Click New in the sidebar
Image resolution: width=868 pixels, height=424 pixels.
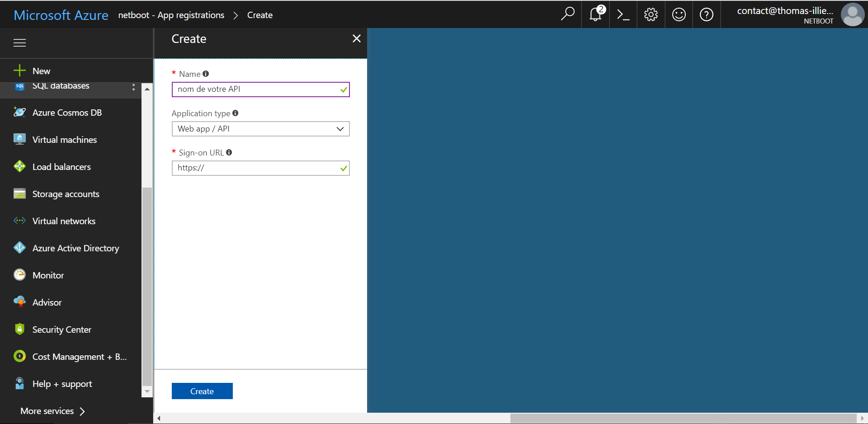point(41,71)
